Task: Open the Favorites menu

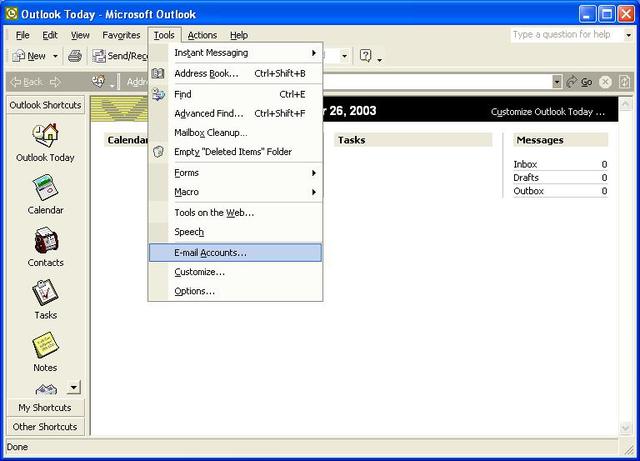Action: [121, 35]
